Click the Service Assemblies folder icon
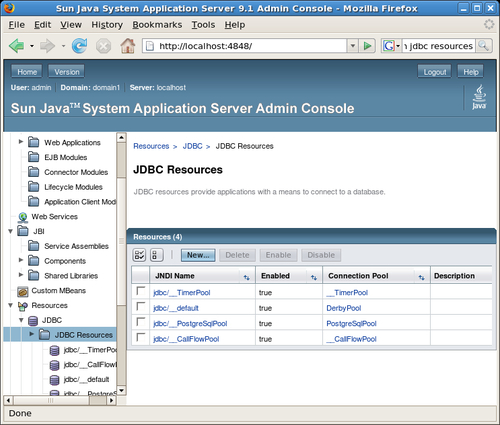The width and height of the screenshot is (500, 425). pyautogui.click(x=33, y=246)
